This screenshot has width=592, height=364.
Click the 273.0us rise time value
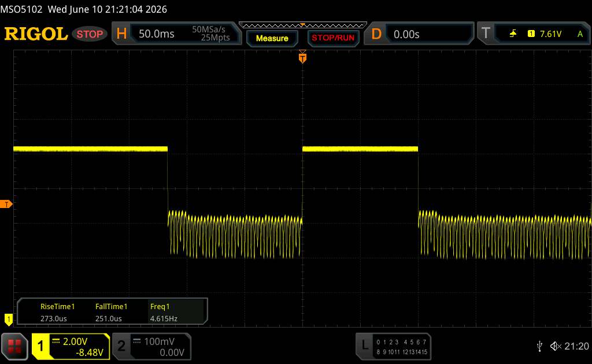click(x=54, y=319)
